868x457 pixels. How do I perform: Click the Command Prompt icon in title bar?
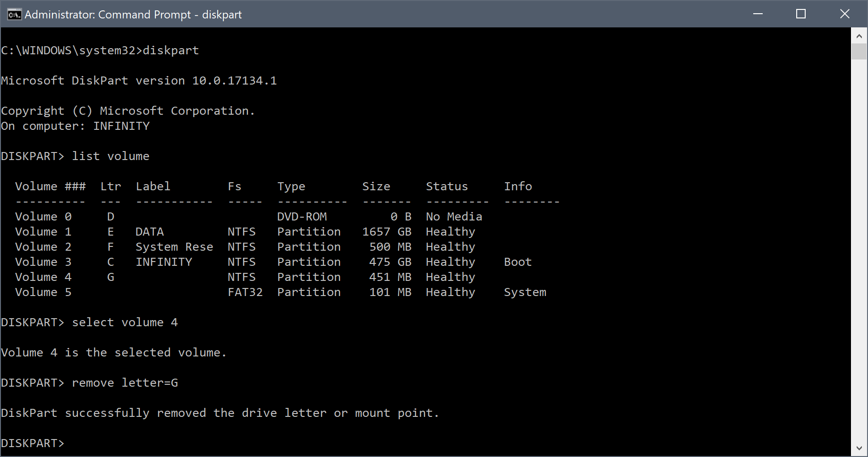click(x=14, y=15)
